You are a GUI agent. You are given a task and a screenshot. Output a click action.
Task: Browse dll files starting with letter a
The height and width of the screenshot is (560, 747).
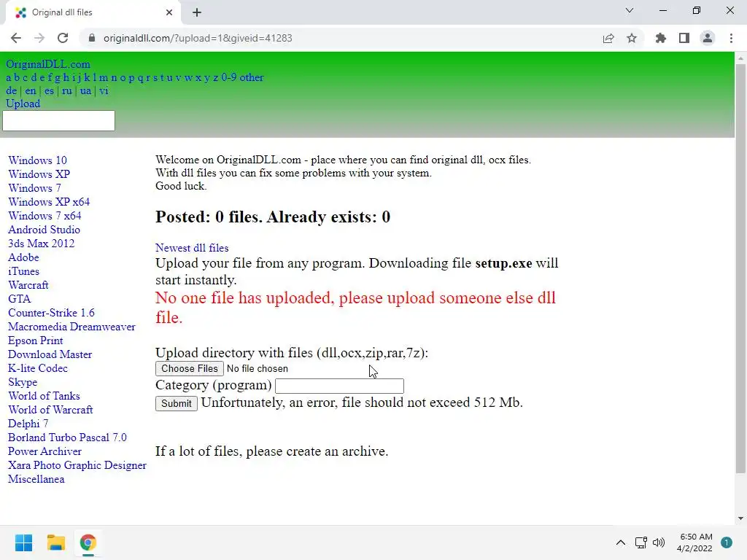point(9,77)
